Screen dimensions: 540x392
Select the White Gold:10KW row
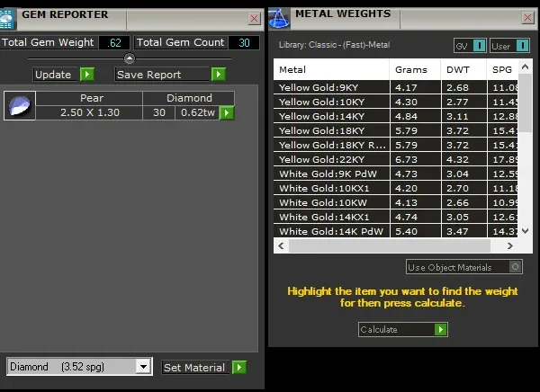396,202
